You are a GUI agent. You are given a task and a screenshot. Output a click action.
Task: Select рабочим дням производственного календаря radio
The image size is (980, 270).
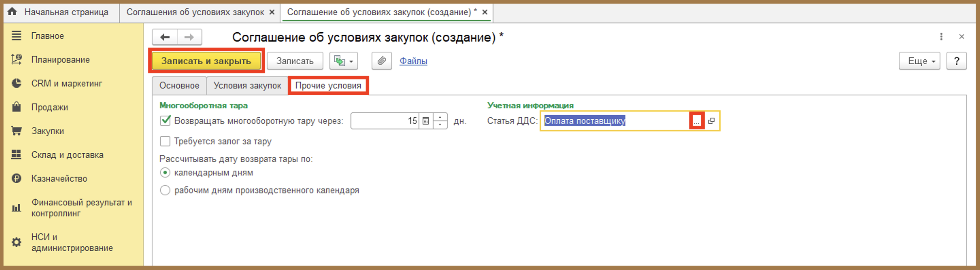165,190
